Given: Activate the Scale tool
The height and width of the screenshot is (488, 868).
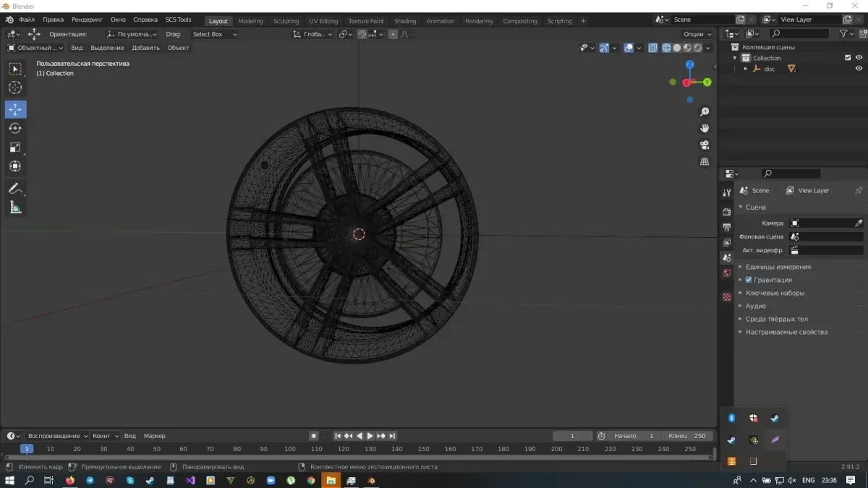Looking at the screenshot, I should tap(15, 147).
